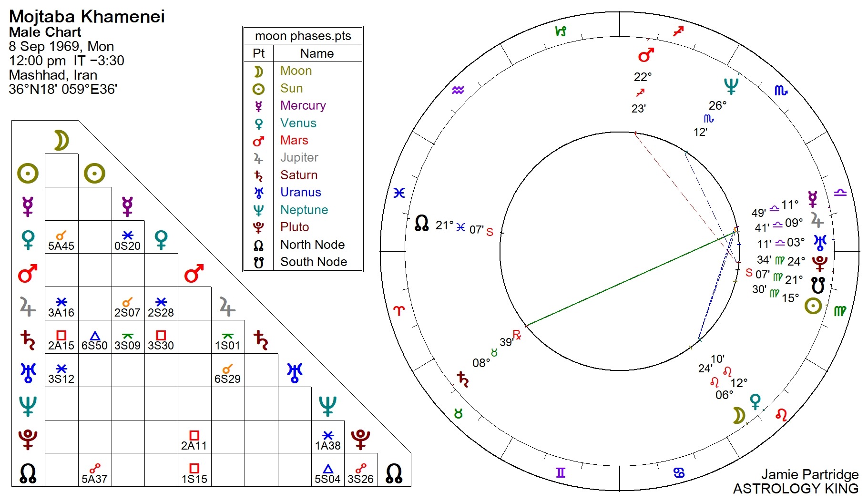Image resolution: width=868 pixels, height=502 pixels.
Task: Click the Aquarius sign on the outer ring
Action: (458, 90)
